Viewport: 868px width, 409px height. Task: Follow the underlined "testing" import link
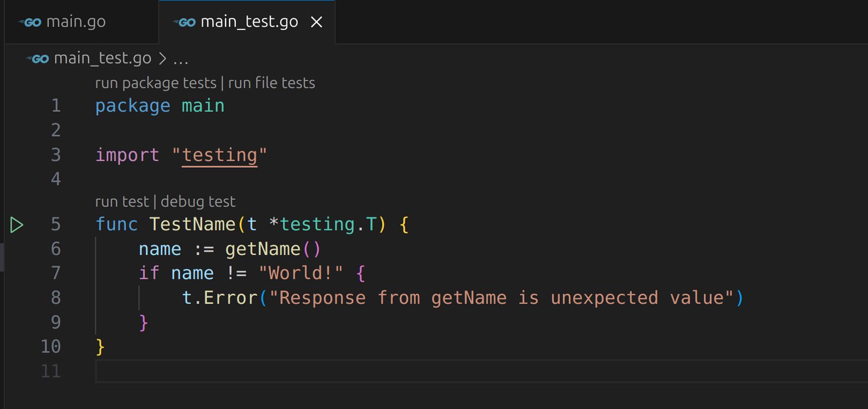coord(219,155)
